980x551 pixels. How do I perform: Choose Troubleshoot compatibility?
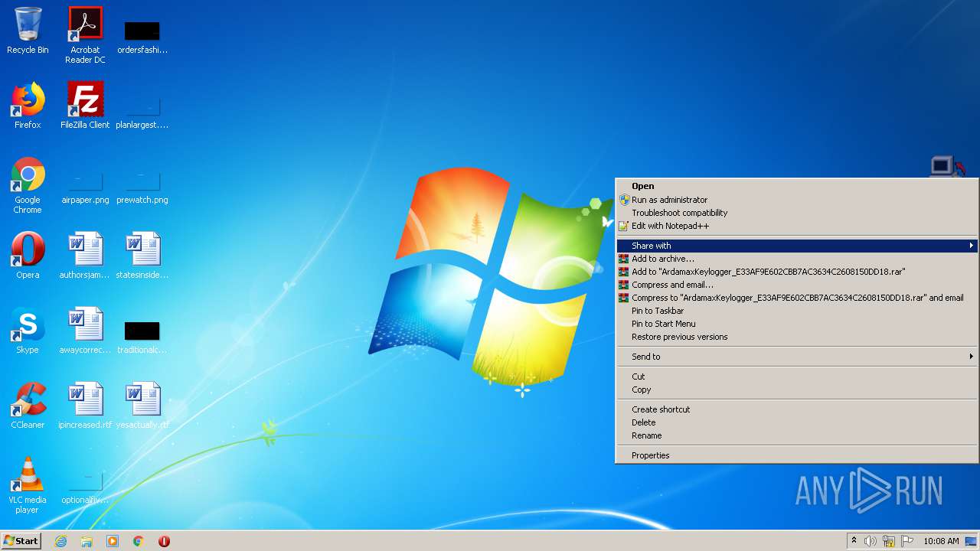tap(797, 213)
